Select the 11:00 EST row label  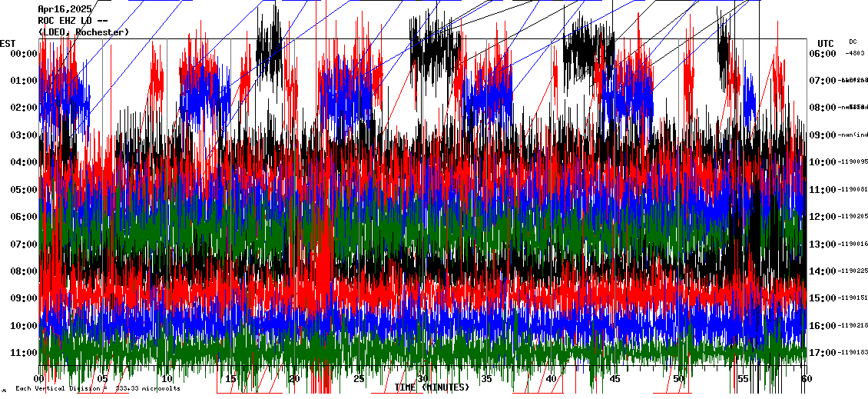(25, 352)
